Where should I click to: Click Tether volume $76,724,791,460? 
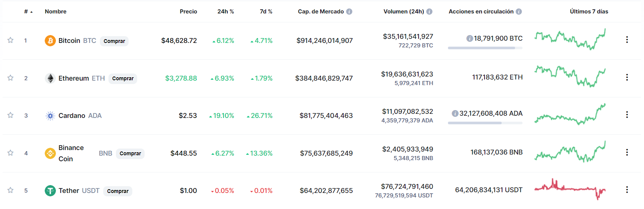[407, 187]
